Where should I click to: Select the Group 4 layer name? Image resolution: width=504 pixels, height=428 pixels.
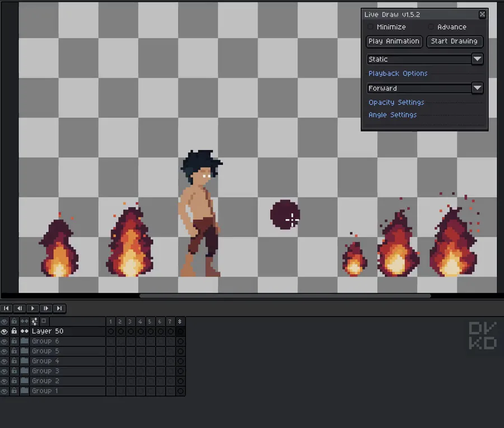pyautogui.click(x=45, y=361)
